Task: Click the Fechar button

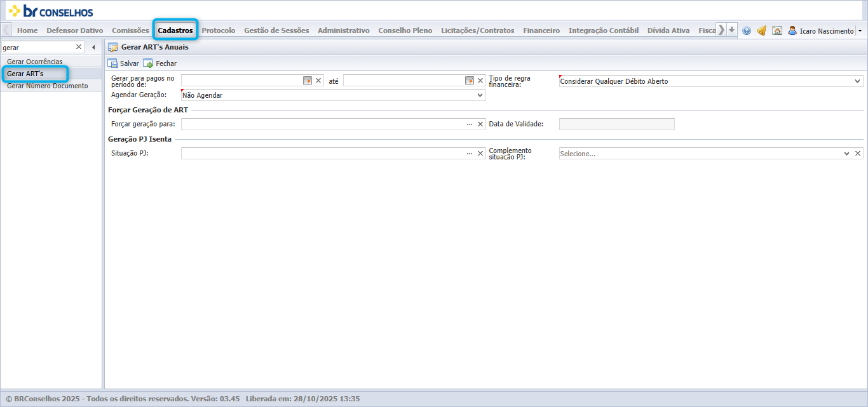Action: [160, 63]
